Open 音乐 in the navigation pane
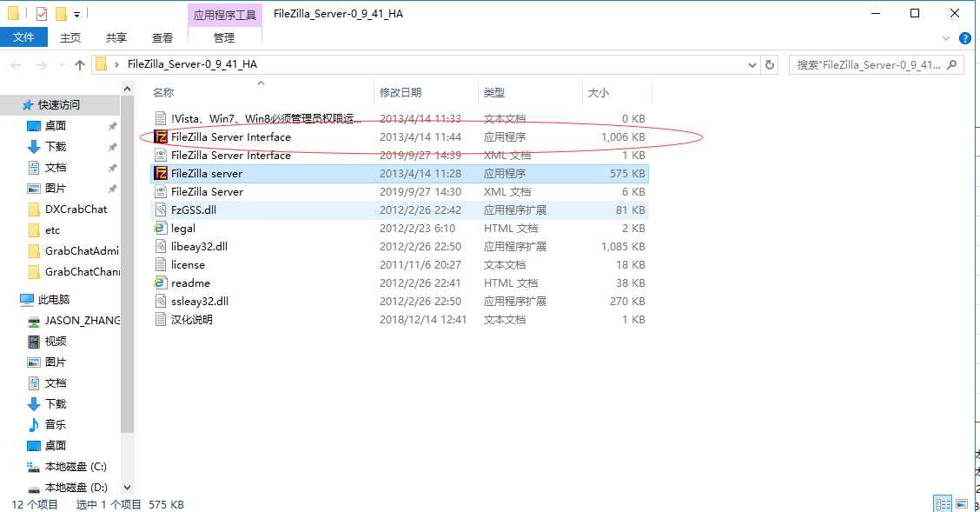The width and height of the screenshot is (980, 512). tap(55, 424)
